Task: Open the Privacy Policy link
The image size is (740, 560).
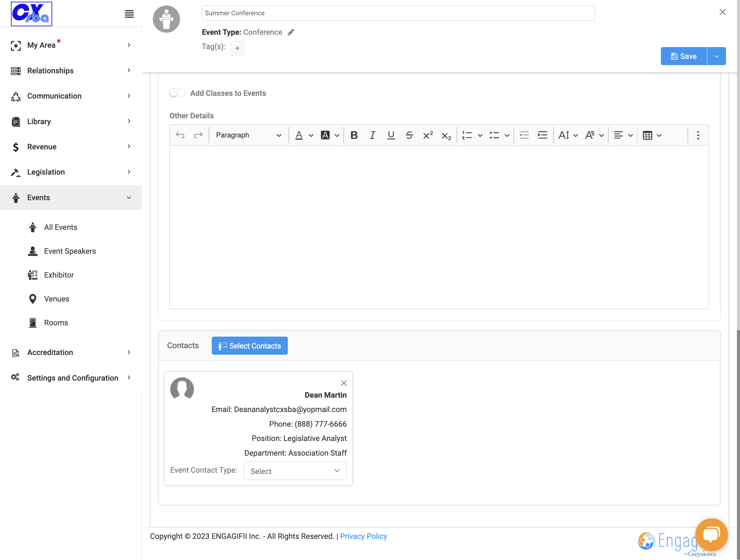Action: pyautogui.click(x=364, y=536)
